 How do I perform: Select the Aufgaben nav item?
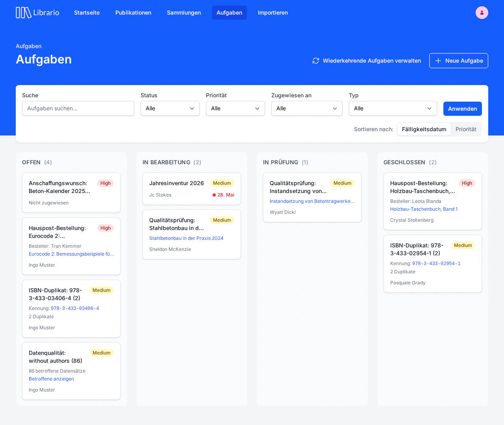point(229,13)
